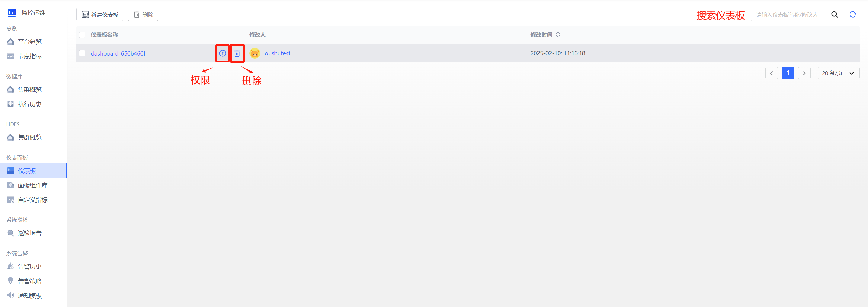
Task: Select the 仪表板 sidebar item
Action: [33, 171]
